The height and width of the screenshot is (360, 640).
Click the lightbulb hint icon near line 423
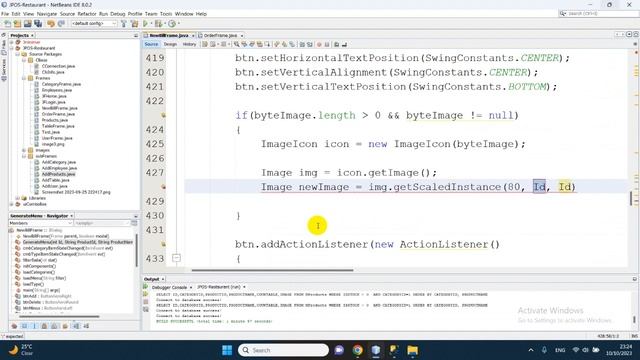(x=163, y=116)
